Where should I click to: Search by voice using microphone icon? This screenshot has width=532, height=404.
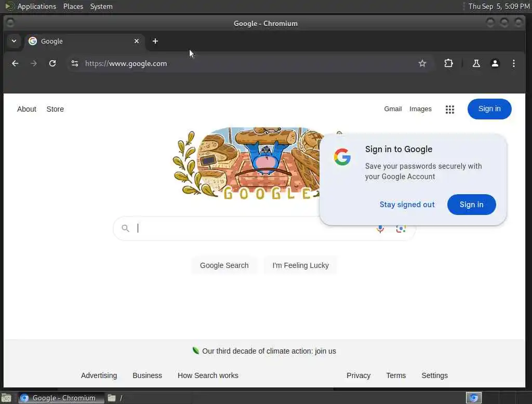pyautogui.click(x=380, y=230)
